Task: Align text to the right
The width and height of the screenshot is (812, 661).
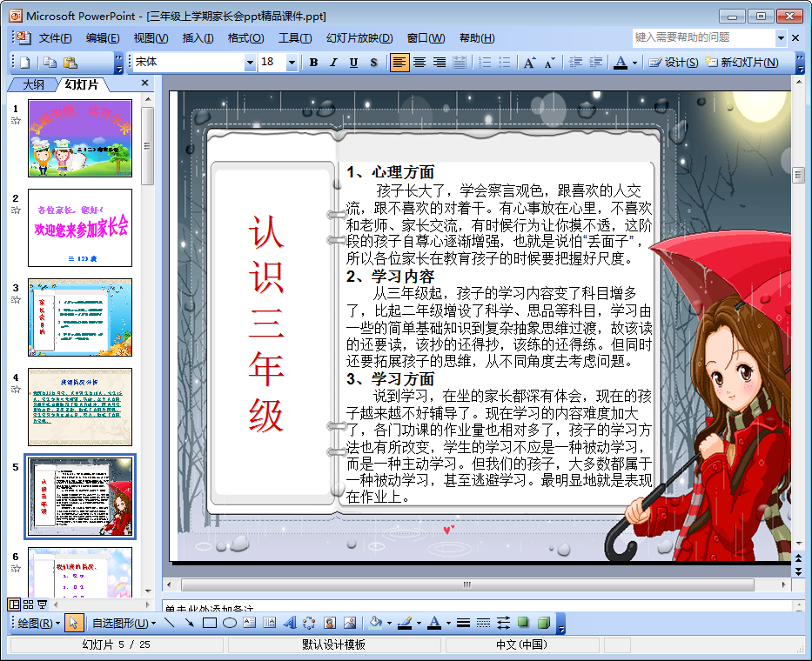Action: (440, 63)
